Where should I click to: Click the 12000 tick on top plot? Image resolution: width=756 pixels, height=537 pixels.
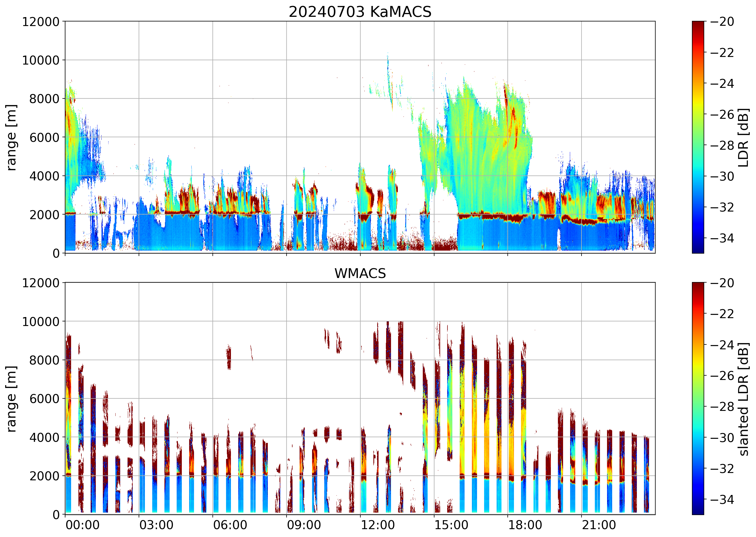point(41,22)
